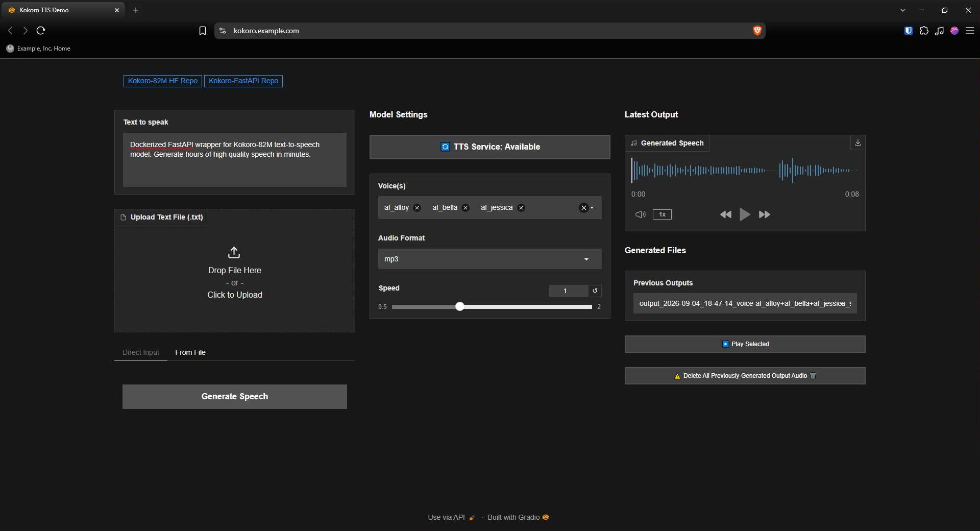This screenshot has width=980, height=531.
Task: Open the Brave Shields icon
Action: pos(757,31)
